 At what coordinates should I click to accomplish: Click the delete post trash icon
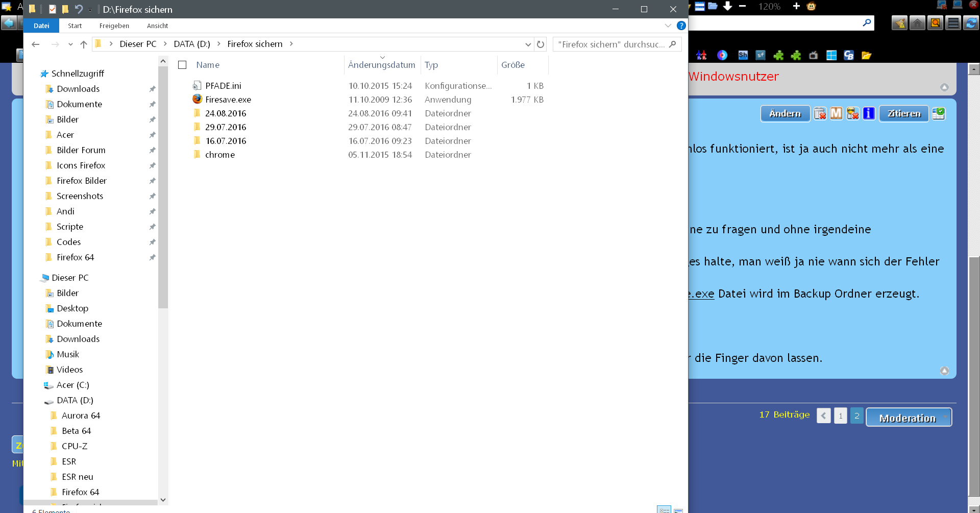click(820, 113)
